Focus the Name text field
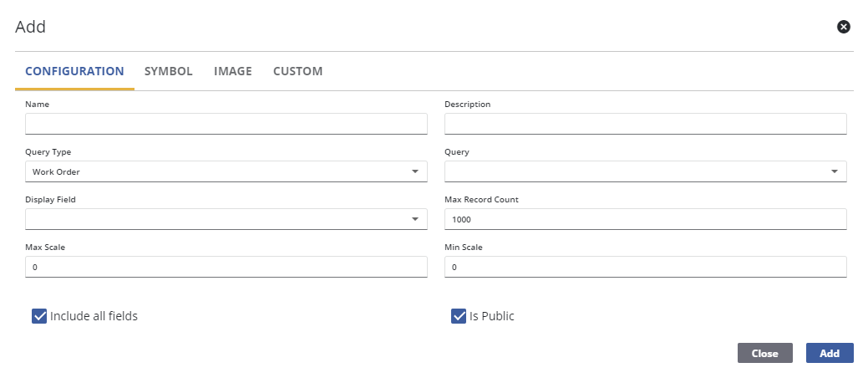Image resolution: width=868 pixels, height=383 pixels. tap(226, 124)
